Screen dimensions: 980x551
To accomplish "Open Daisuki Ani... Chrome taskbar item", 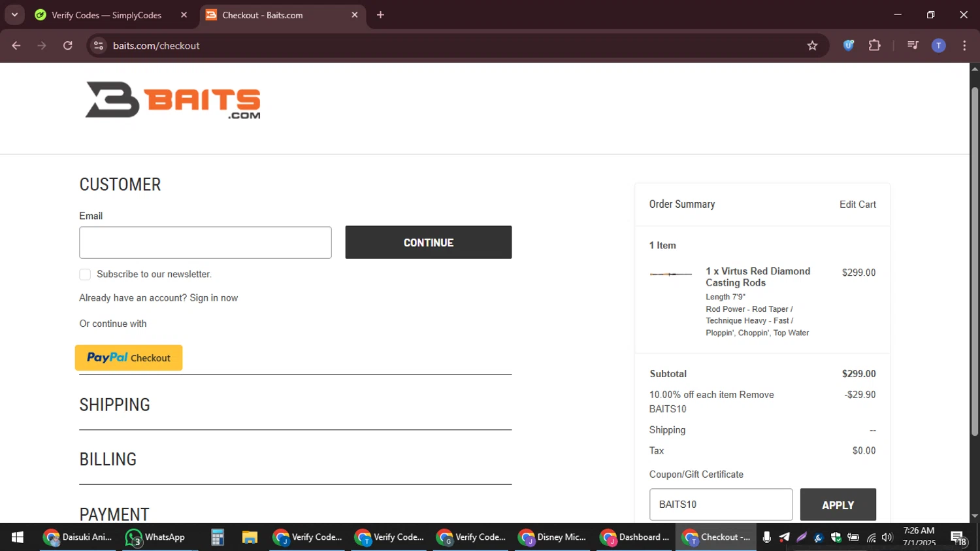I will click(x=78, y=537).
